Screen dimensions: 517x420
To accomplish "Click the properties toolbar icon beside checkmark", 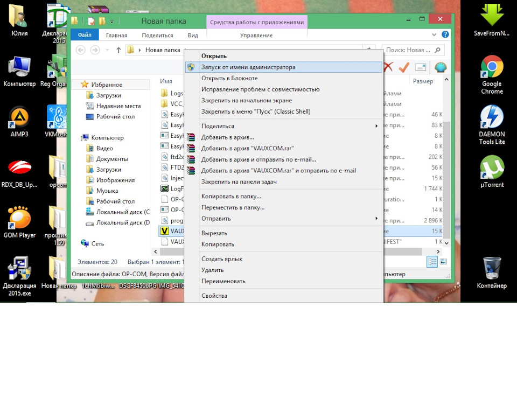I will pos(421,67).
